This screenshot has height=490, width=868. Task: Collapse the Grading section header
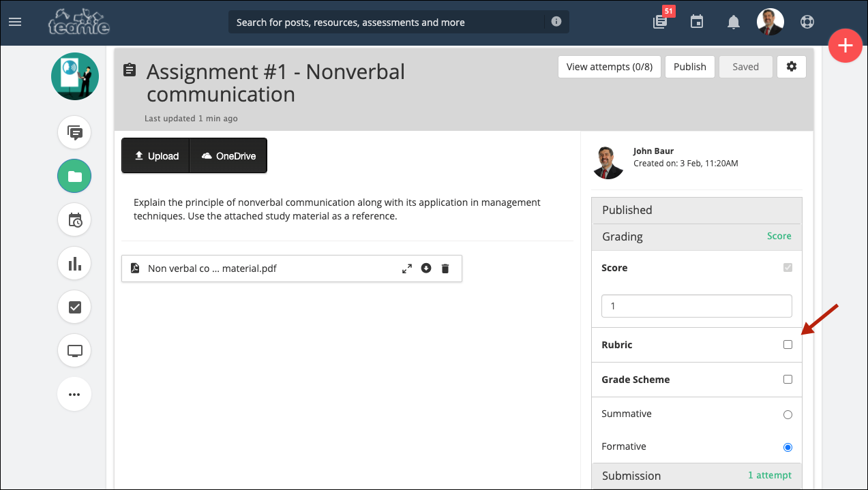coord(696,236)
